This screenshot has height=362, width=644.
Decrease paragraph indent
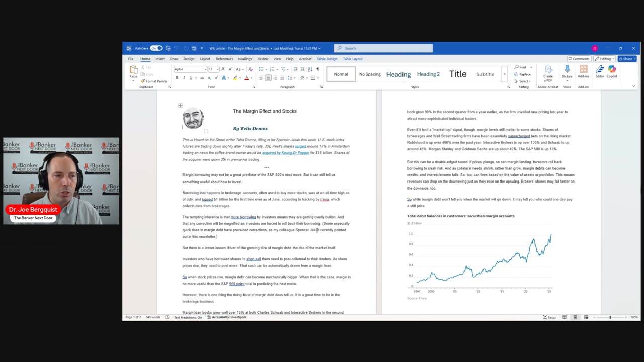[x=295, y=69]
